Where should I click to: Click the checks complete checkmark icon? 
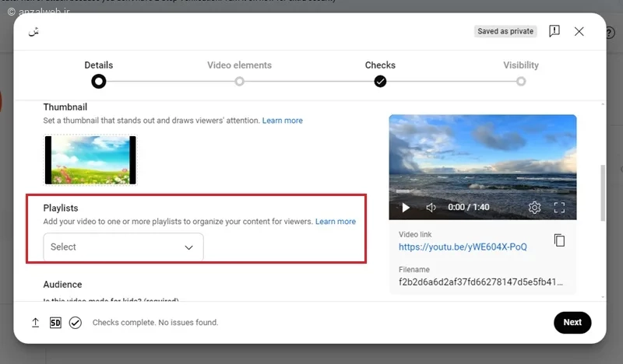[x=75, y=323]
